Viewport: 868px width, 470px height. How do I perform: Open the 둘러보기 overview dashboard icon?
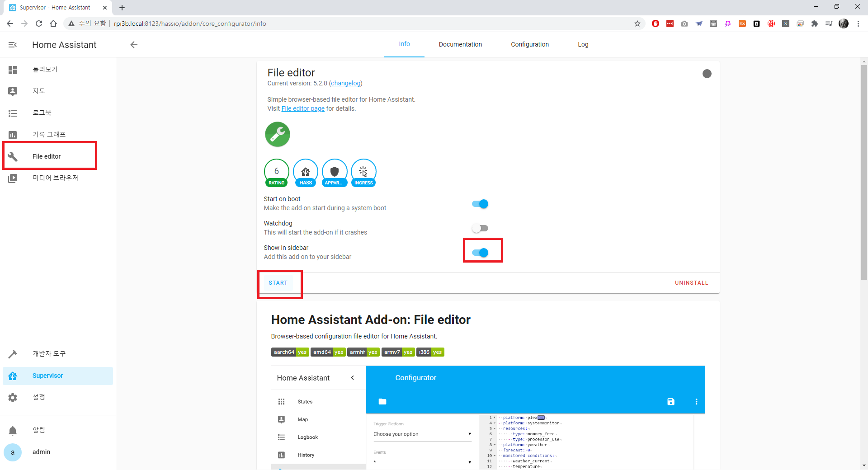13,70
